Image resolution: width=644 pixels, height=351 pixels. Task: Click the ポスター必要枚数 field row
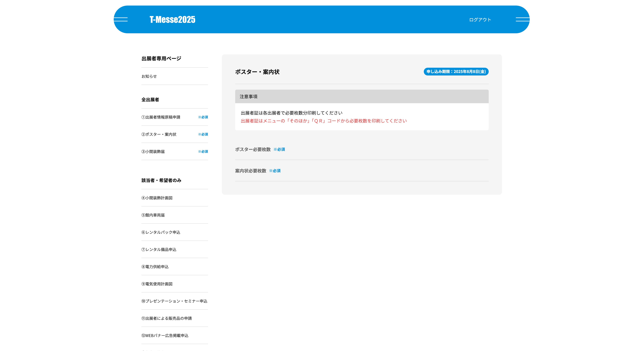point(253,149)
